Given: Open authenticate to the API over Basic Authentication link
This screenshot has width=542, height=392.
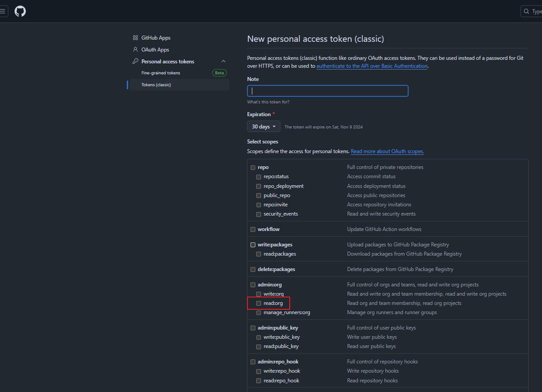Looking at the screenshot, I should 372,66.
